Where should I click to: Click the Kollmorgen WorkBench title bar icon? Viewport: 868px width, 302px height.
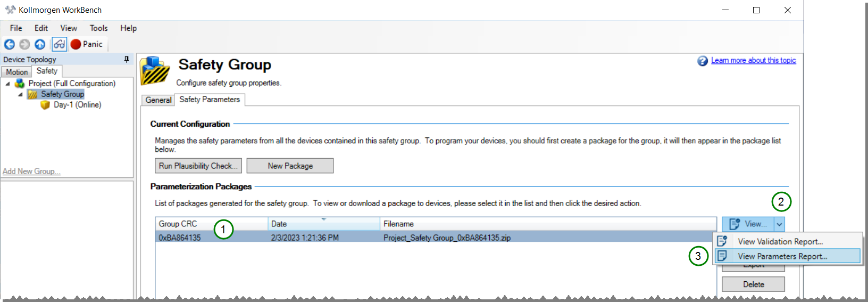click(x=10, y=10)
